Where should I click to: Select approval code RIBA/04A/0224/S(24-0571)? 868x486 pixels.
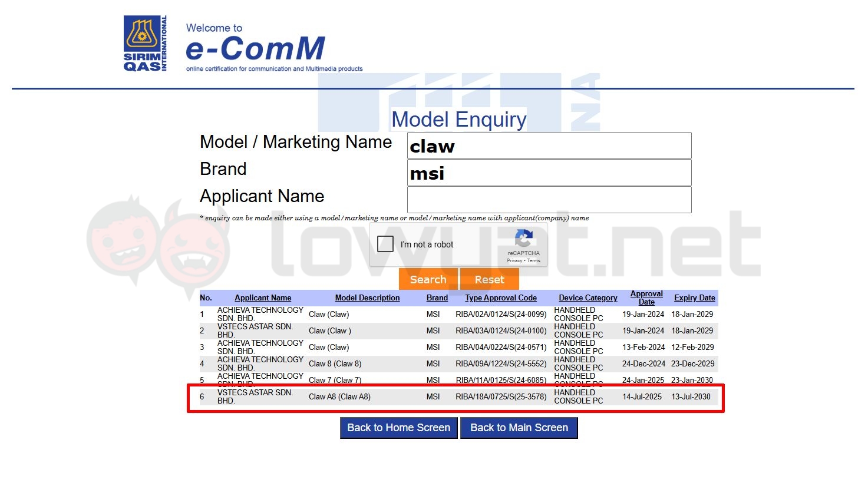tap(501, 348)
